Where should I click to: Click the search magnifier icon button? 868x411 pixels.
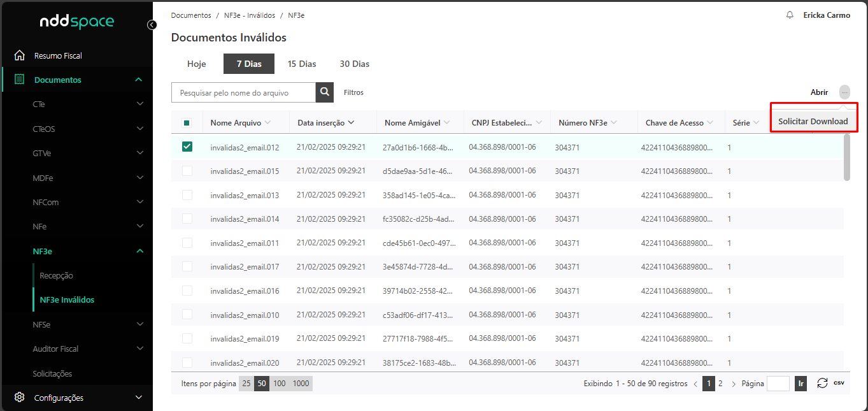click(x=325, y=92)
